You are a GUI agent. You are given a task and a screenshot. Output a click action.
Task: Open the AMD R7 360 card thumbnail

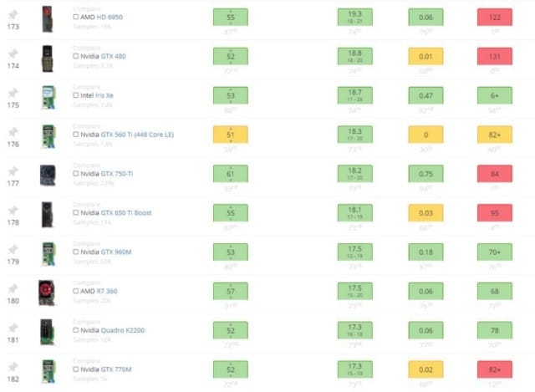[x=47, y=293]
